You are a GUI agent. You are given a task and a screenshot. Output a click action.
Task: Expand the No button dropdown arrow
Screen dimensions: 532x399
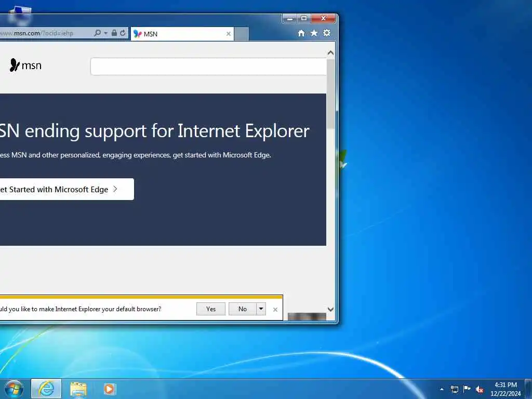point(261,309)
